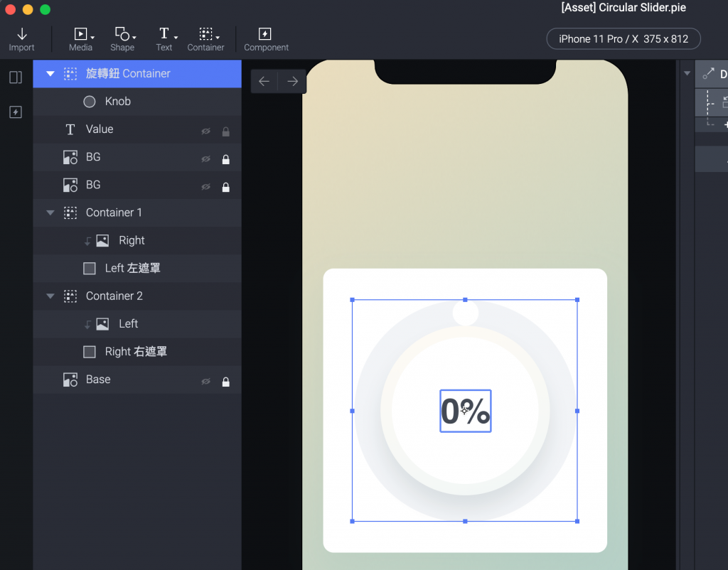
Task: Select the 0% text on canvas
Action: [x=466, y=411]
